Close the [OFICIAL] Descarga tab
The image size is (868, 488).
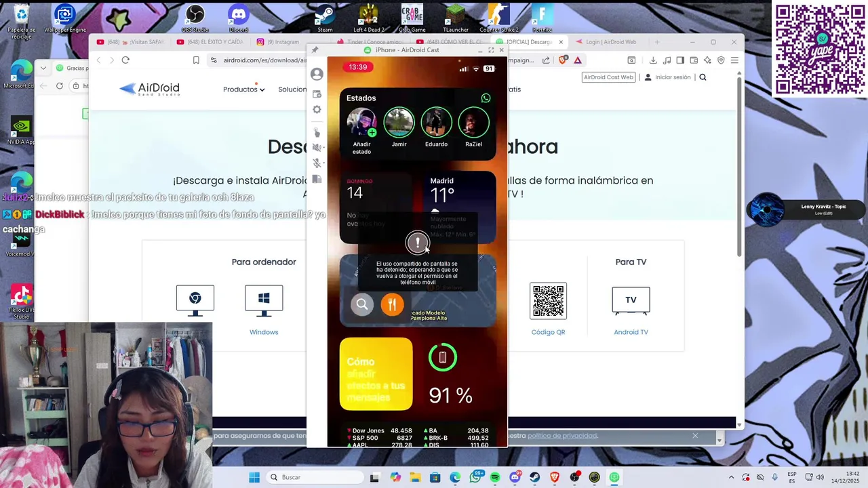(561, 42)
